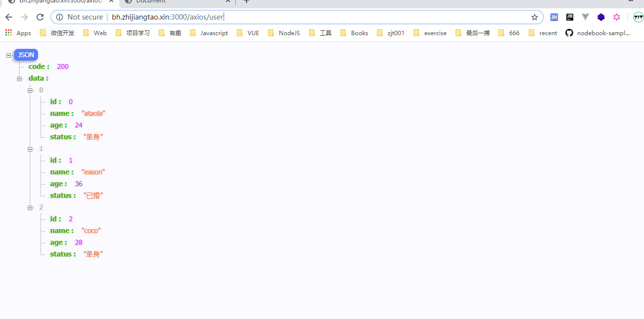Click the name value "coco"
The image size is (644, 319).
coord(91,231)
